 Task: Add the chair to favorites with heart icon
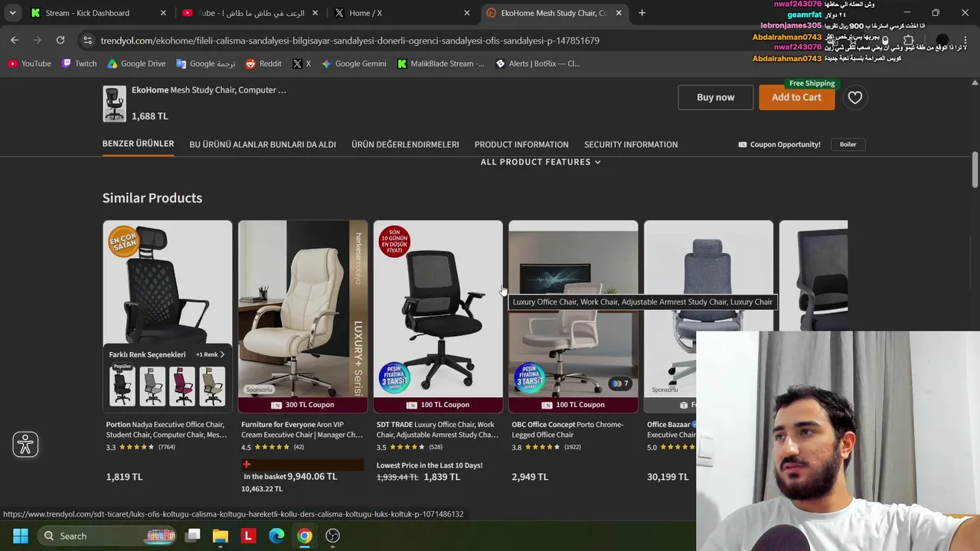[x=855, y=97]
